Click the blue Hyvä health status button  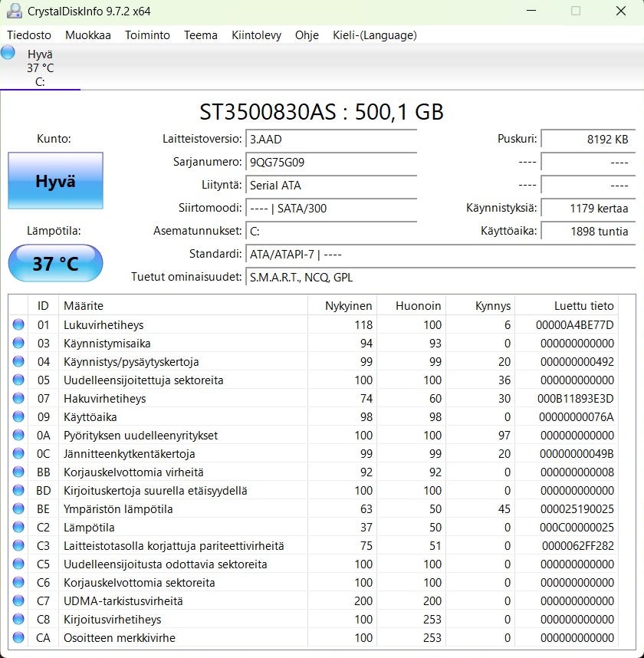coord(55,182)
